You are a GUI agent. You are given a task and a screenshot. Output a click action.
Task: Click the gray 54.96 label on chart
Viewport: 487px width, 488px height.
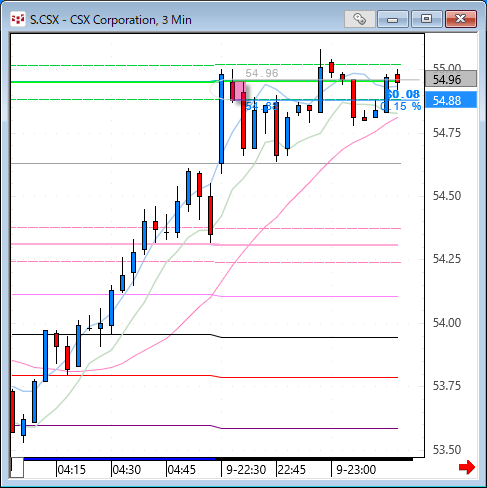click(262, 73)
